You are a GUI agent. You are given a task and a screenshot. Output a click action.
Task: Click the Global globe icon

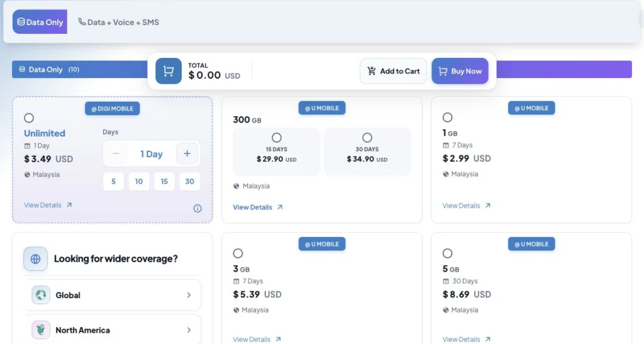click(x=41, y=295)
